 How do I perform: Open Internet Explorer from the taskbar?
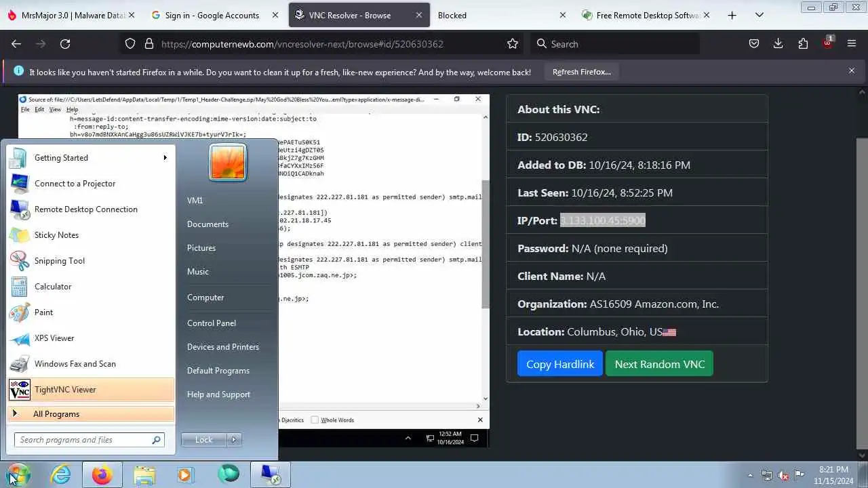(x=61, y=474)
